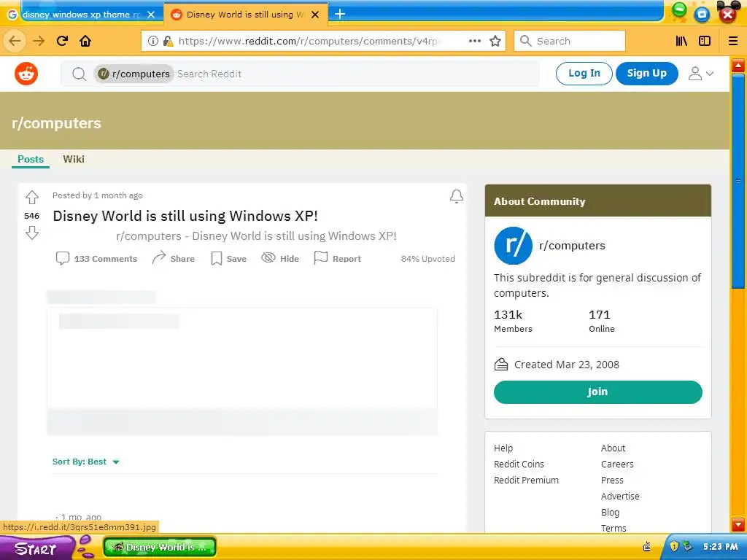Upvote the Disney World post

click(32, 197)
